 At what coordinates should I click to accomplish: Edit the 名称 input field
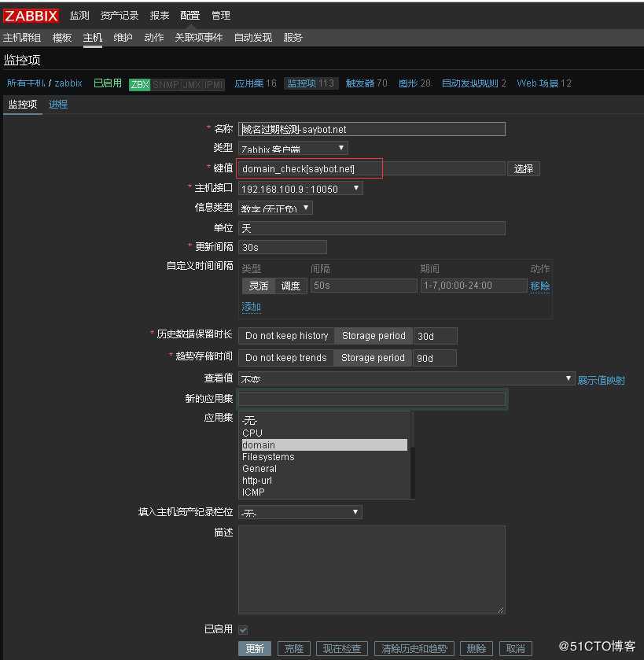point(372,129)
